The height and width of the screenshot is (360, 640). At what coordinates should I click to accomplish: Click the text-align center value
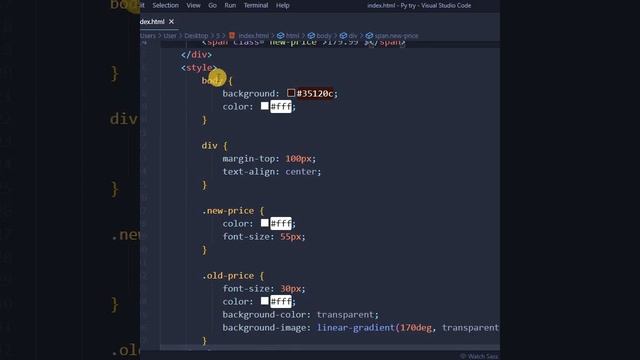pos(301,171)
